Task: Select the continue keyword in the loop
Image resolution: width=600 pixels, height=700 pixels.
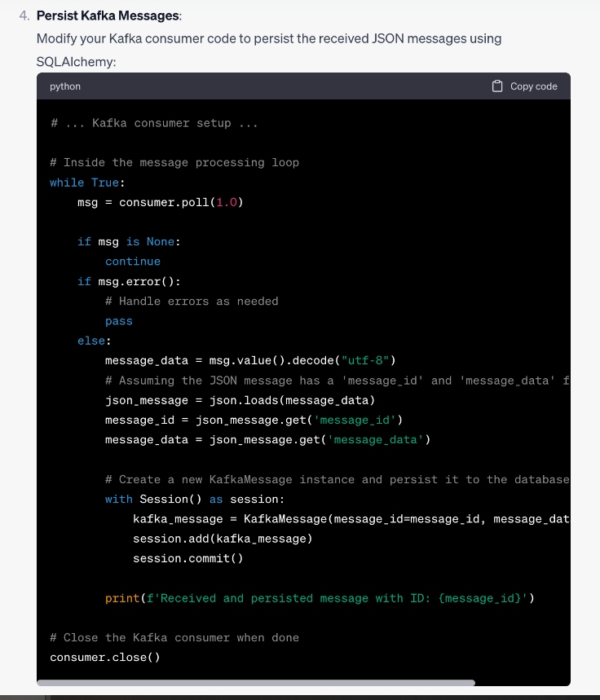Action: coord(132,261)
